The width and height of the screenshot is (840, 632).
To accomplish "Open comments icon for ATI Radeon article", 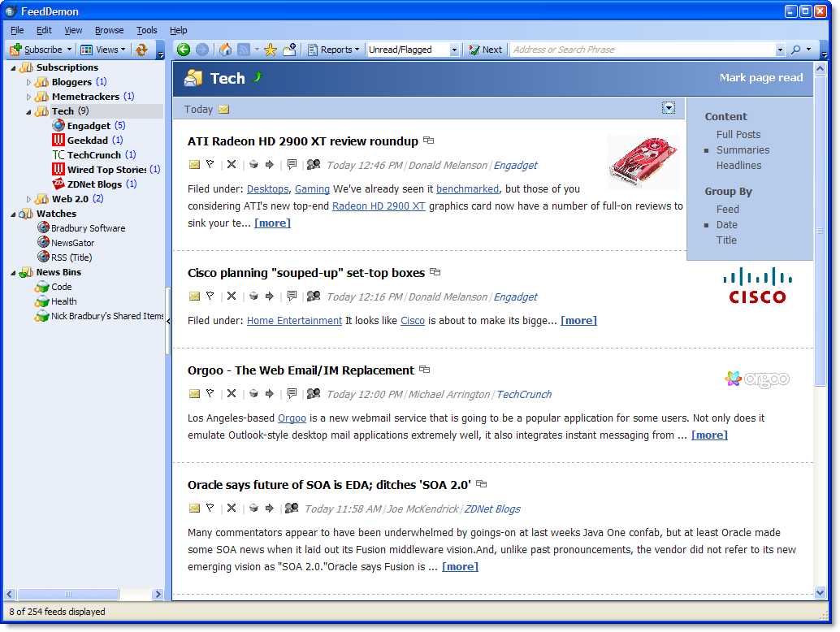I will tap(292, 164).
